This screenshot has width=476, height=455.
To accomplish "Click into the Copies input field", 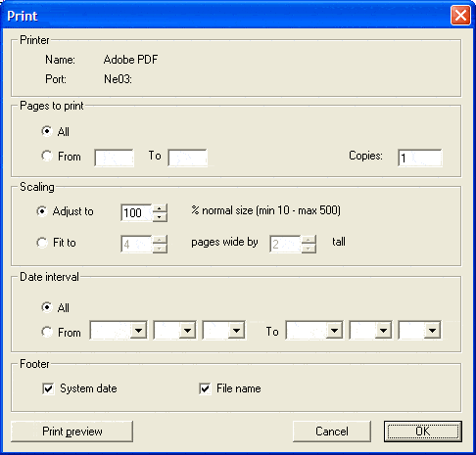I will (420, 158).
